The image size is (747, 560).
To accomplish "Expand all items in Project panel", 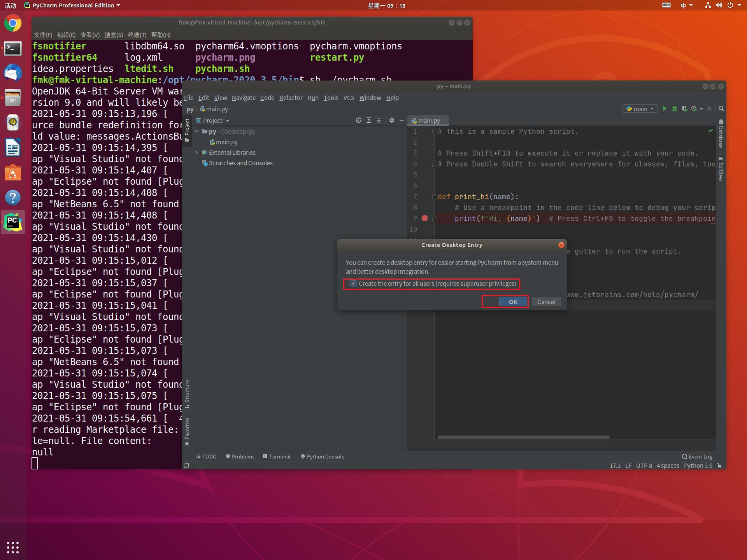I will pyautogui.click(x=369, y=121).
